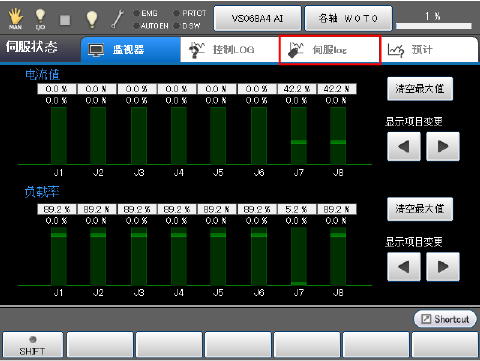The width and height of the screenshot is (480, 361).
Task: Open the 伺服log tab
Action: coord(330,50)
